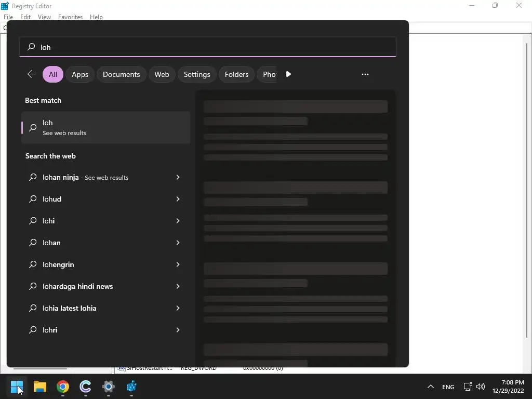Viewport: 532px width, 399px height.
Task: Click the magnifier icon beside lohud
Action: 33,199
